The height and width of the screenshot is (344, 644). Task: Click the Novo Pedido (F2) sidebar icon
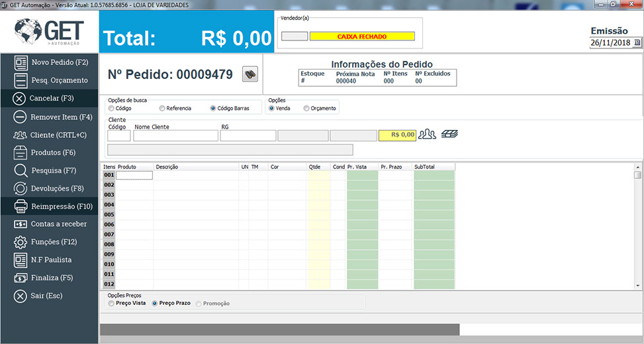pyautogui.click(x=21, y=62)
